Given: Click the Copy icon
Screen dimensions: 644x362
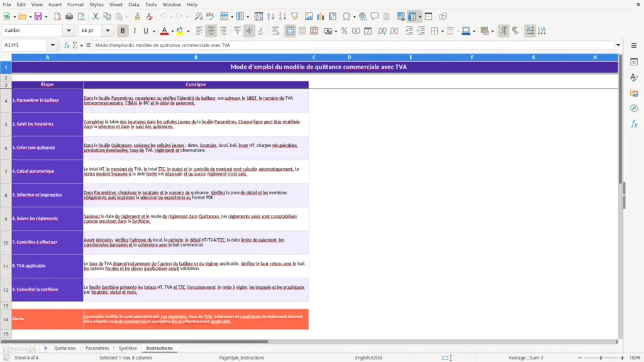Looking at the screenshot, I should tap(107, 16).
